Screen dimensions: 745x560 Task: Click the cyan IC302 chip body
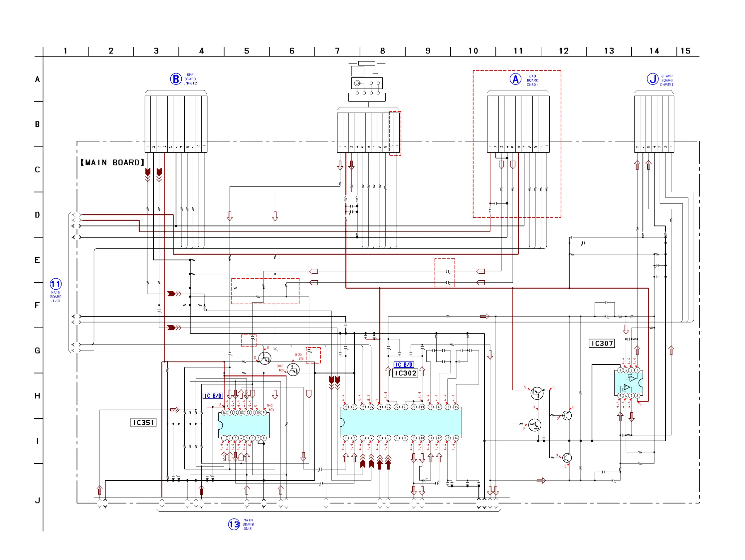[401, 422]
